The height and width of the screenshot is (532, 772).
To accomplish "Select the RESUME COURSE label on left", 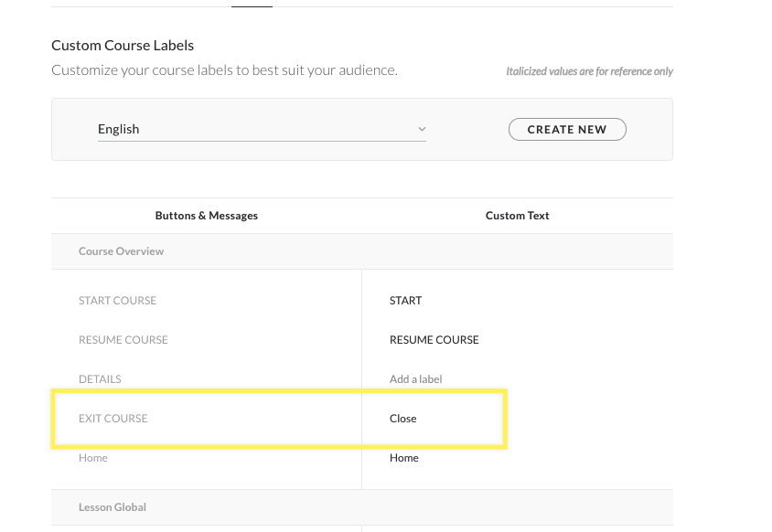I will tap(123, 340).
